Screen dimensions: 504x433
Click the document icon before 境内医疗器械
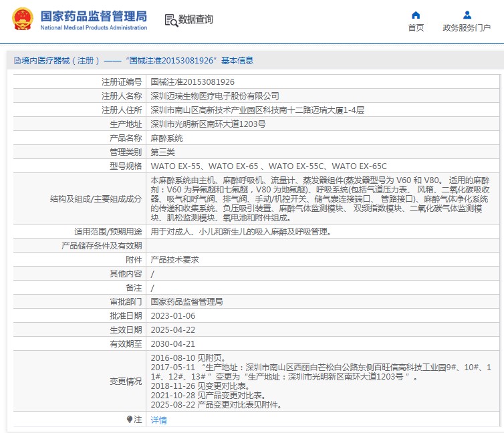(x=16, y=61)
